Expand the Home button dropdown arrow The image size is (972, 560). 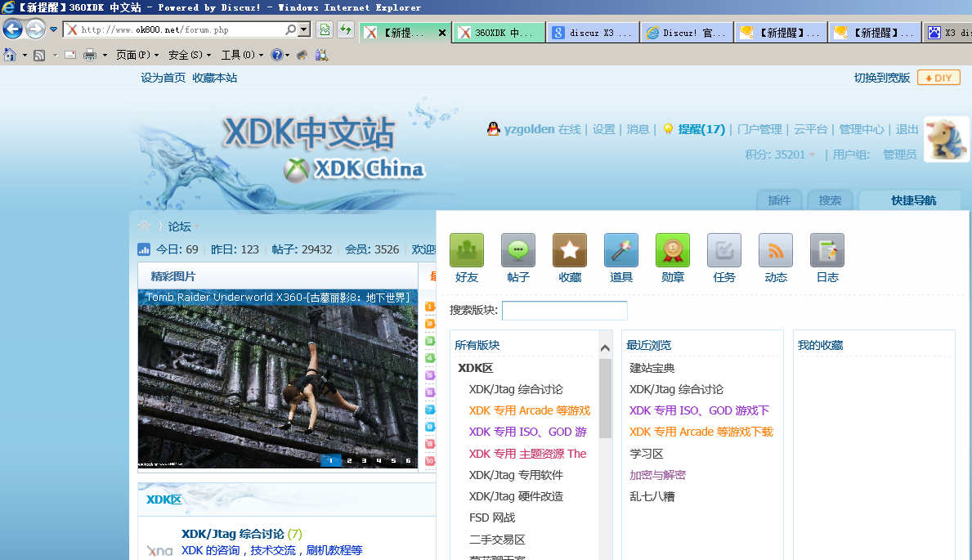[x=25, y=56]
